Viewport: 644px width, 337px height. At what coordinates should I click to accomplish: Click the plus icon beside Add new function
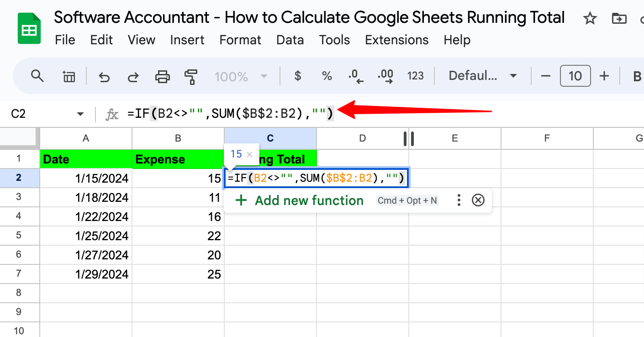(241, 200)
